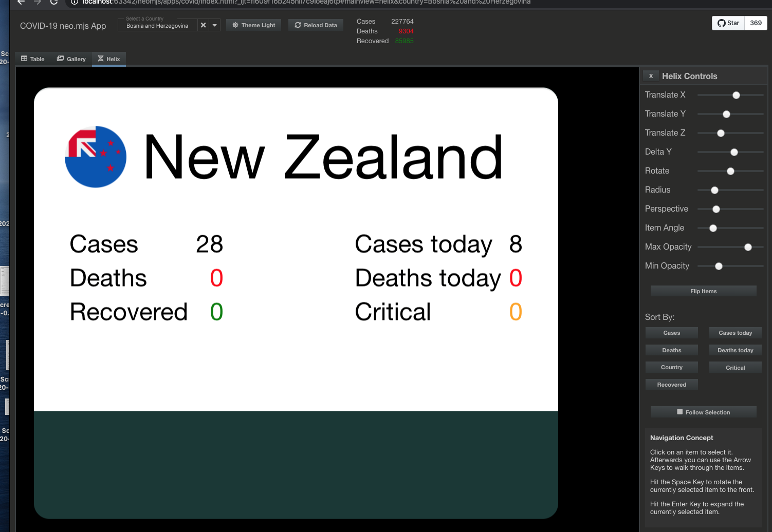This screenshot has height=532, width=772.
Task: Click the Navigation Concept heading
Action: coord(682,438)
